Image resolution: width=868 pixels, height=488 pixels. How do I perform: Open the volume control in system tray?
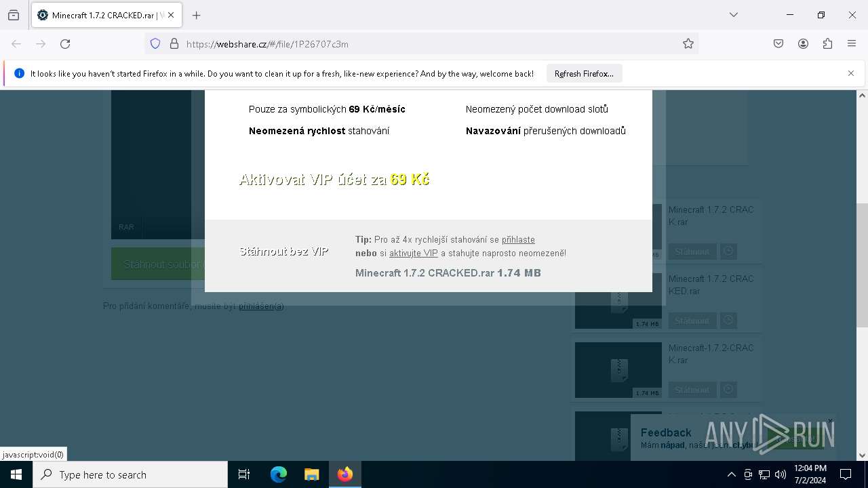pos(781,474)
